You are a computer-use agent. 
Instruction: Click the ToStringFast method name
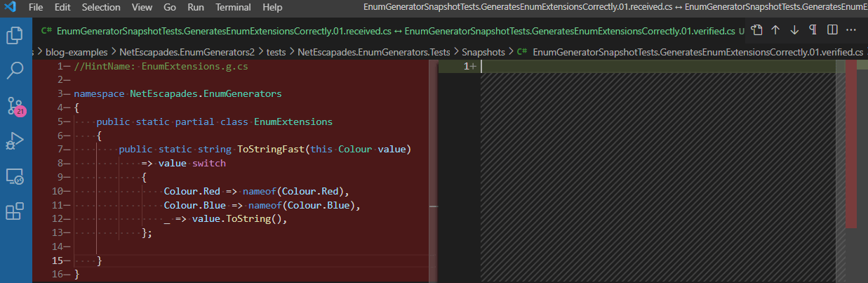point(271,149)
